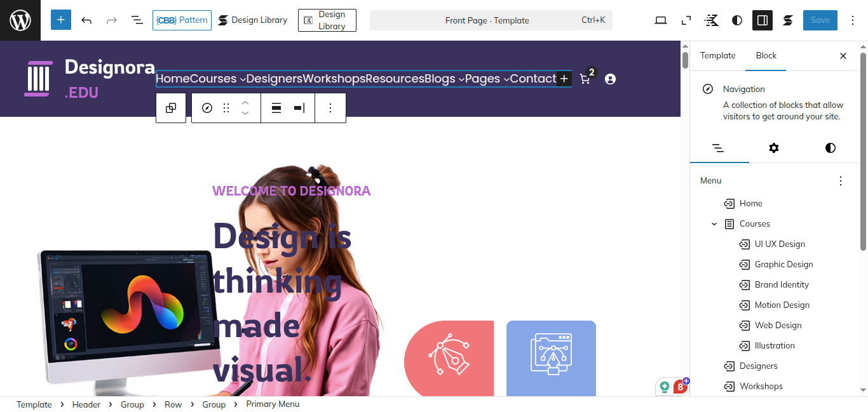Select parent block button in block toolbar
The height and width of the screenshot is (412, 868).
click(x=171, y=108)
